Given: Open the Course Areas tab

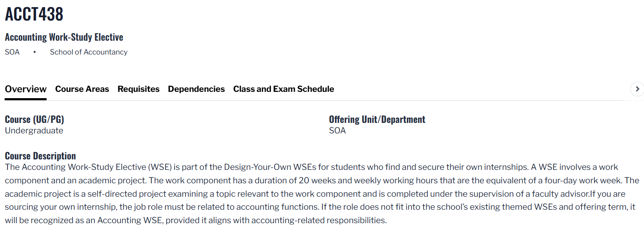Looking at the screenshot, I should 82,89.
